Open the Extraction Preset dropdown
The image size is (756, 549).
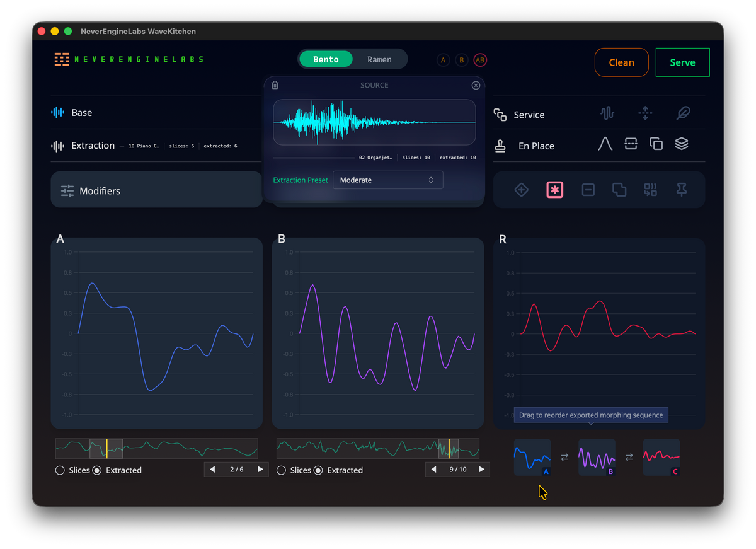(x=387, y=180)
